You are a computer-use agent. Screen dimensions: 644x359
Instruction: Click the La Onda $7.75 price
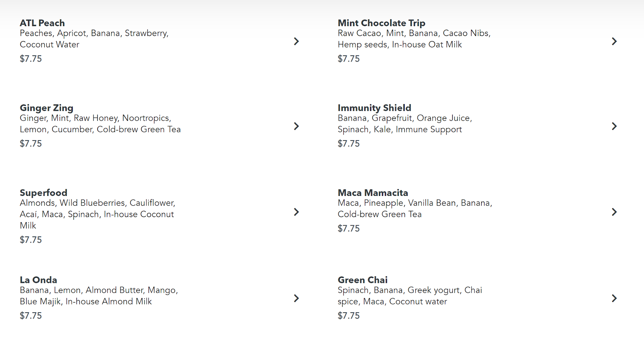tap(31, 315)
